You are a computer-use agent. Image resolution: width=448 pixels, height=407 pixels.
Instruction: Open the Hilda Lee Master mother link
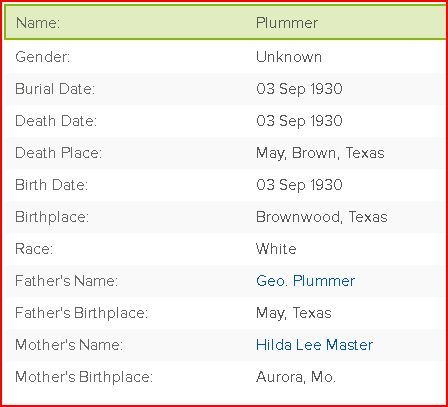coord(314,345)
